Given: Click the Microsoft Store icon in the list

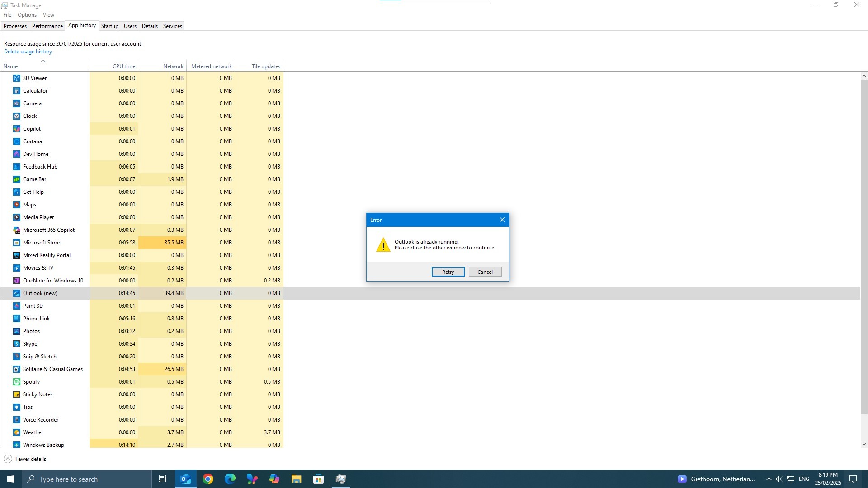Looking at the screenshot, I should (17, 242).
